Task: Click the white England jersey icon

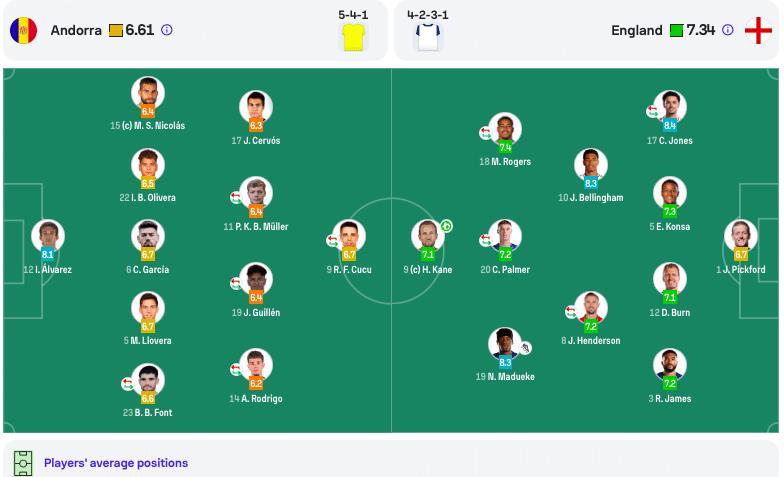Action: [x=428, y=37]
